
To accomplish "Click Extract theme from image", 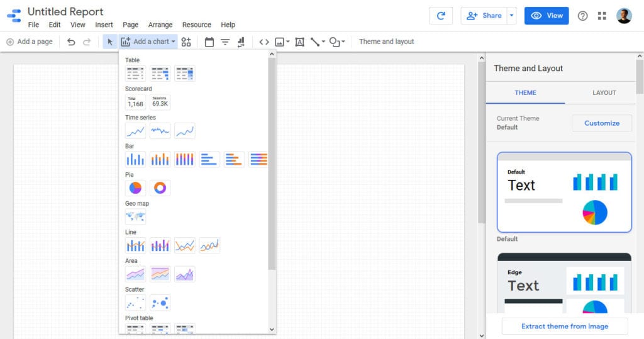I will point(565,326).
